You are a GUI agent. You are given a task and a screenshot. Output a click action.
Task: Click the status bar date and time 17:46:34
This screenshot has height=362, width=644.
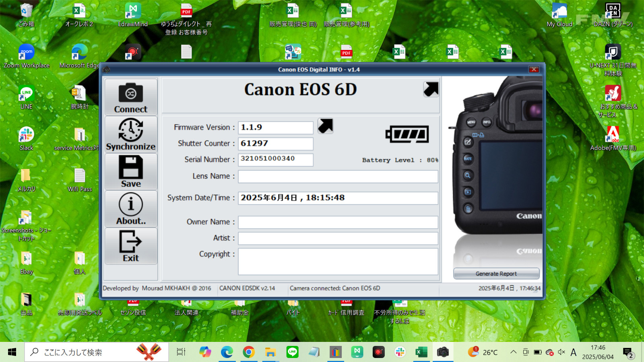click(x=510, y=288)
